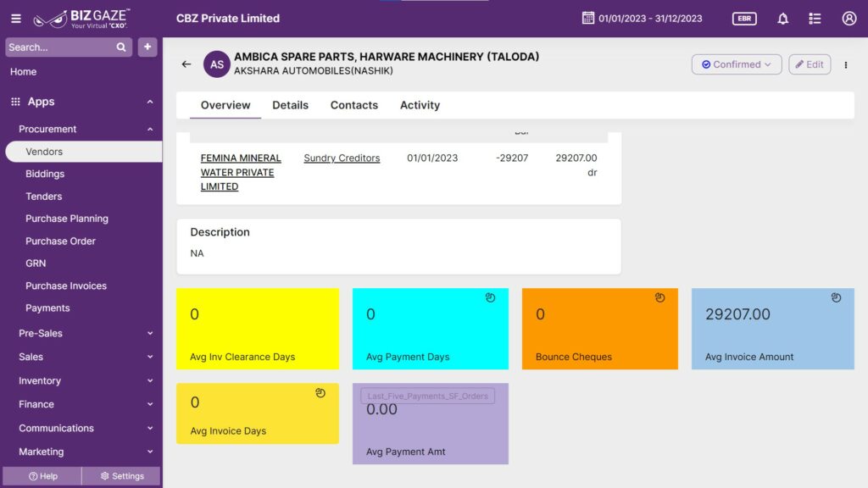Click chart icon on Bounce Cheques card
The image size is (868, 488).
pyautogui.click(x=659, y=297)
